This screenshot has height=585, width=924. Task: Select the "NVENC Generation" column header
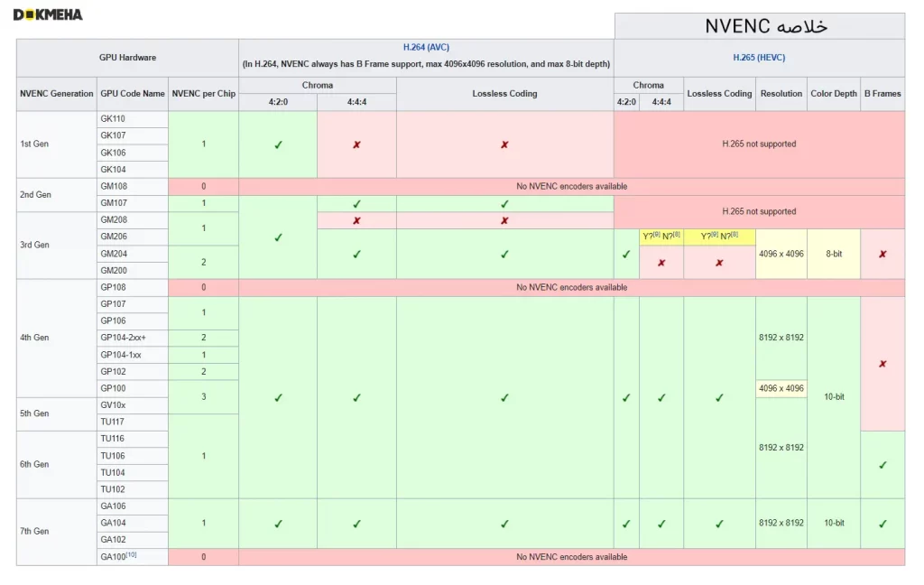pyautogui.click(x=57, y=93)
